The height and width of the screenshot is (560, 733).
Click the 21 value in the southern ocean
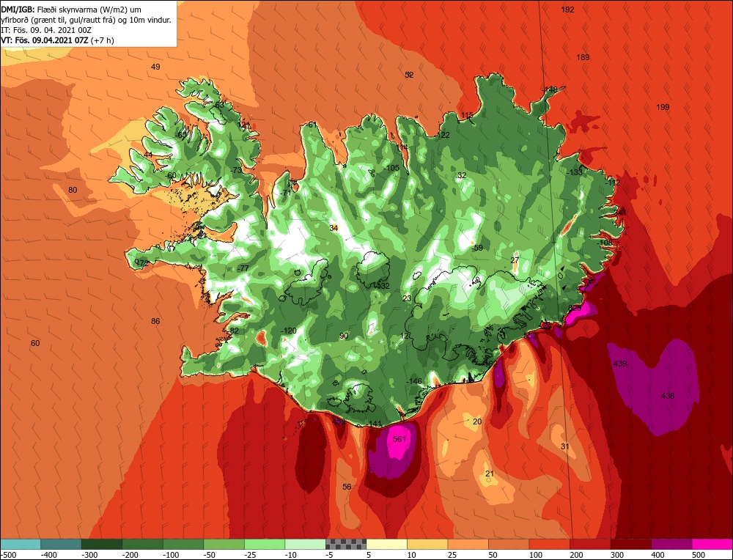click(x=490, y=474)
